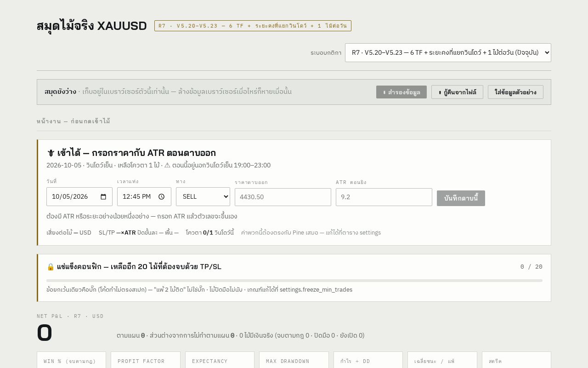Click the date field showing 10/05/2026
This screenshot has height=368, width=588.
[x=79, y=196]
